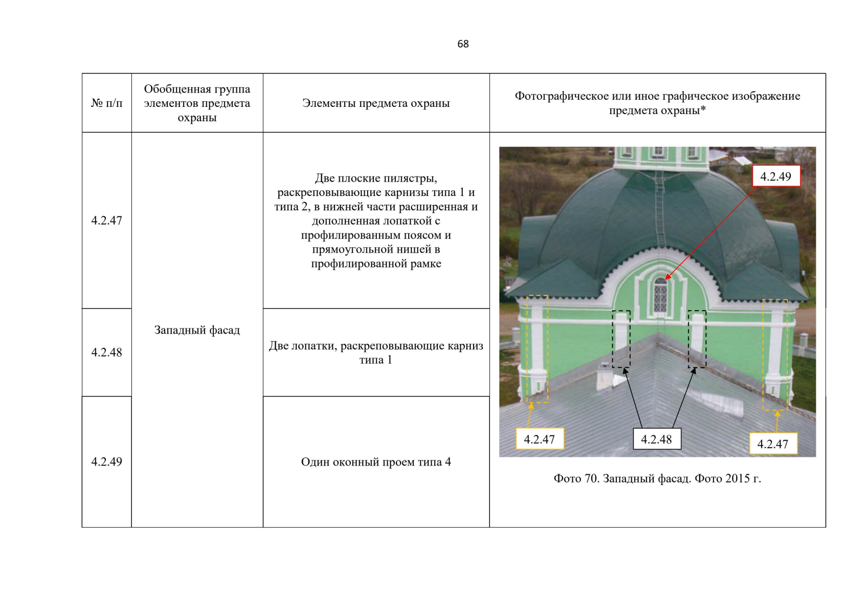Click the page number 68
Image resolution: width=868 pixels, height=614 pixels.
(x=462, y=44)
